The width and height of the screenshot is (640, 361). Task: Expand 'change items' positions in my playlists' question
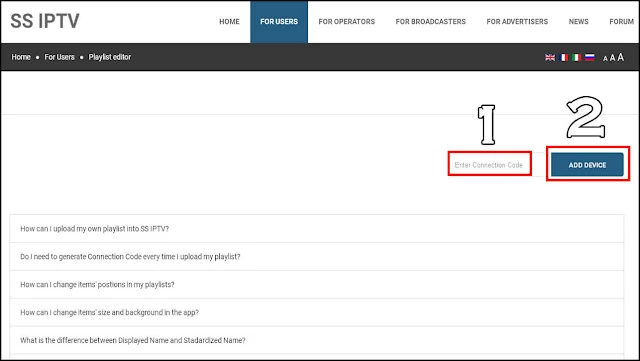(x=317, y=285)
